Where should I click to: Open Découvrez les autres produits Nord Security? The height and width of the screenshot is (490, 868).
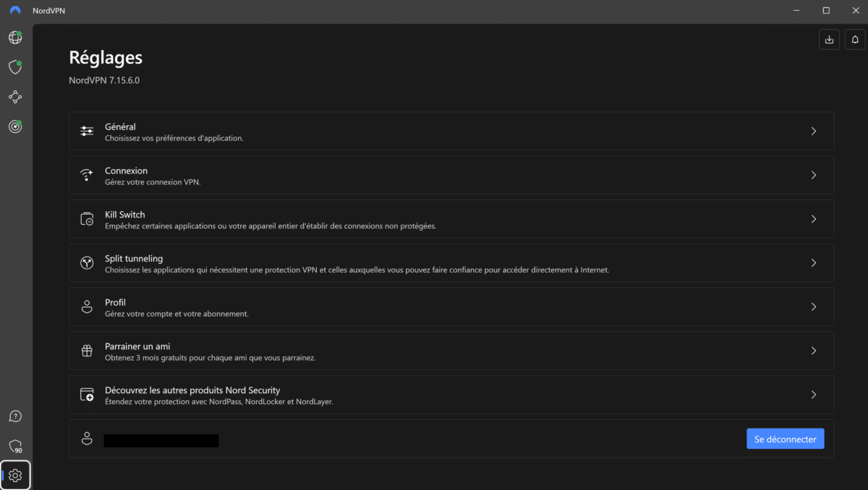(451, 395)
